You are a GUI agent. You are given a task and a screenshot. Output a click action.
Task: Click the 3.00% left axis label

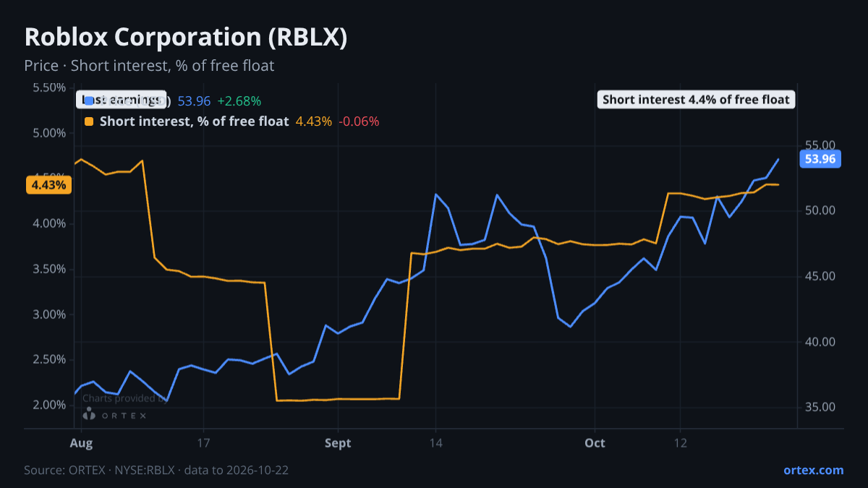50,314
